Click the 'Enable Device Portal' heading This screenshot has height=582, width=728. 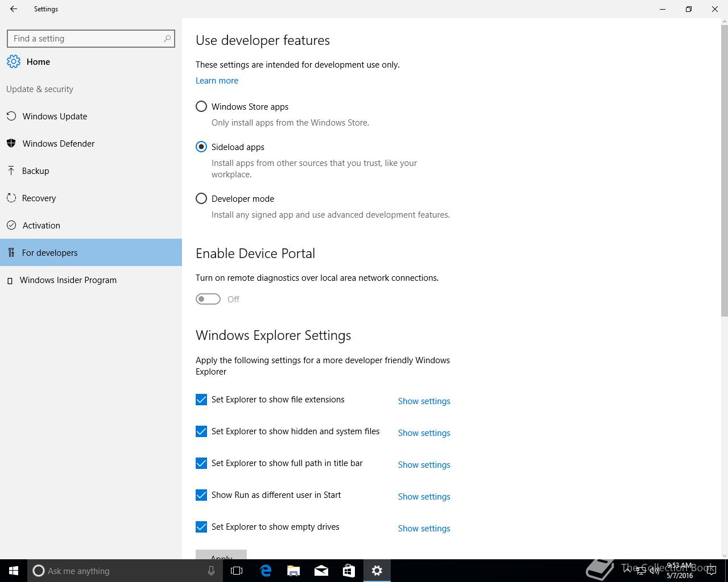[x=255, y=253]
